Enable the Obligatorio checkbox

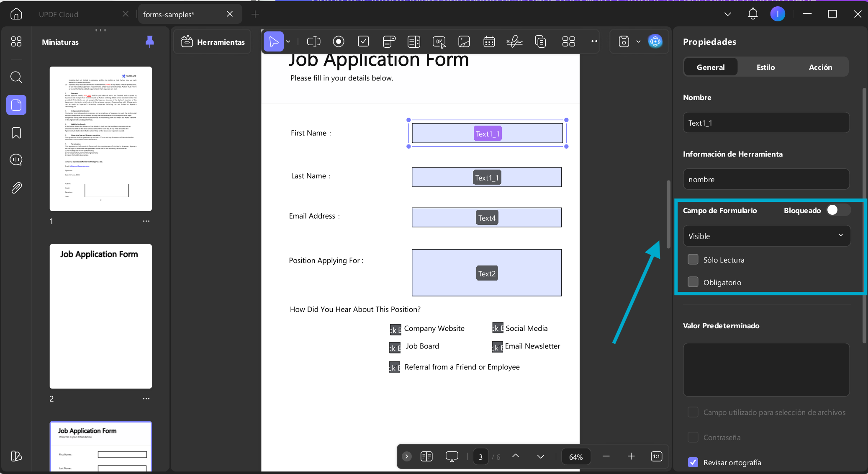point(693,282)
